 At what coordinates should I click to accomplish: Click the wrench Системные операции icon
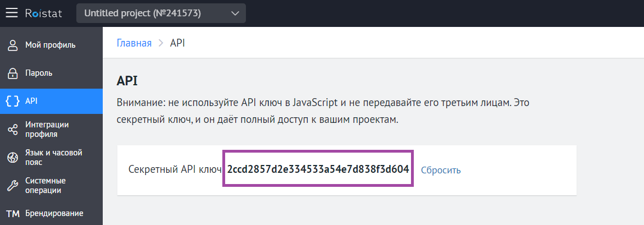pos(12,186)
